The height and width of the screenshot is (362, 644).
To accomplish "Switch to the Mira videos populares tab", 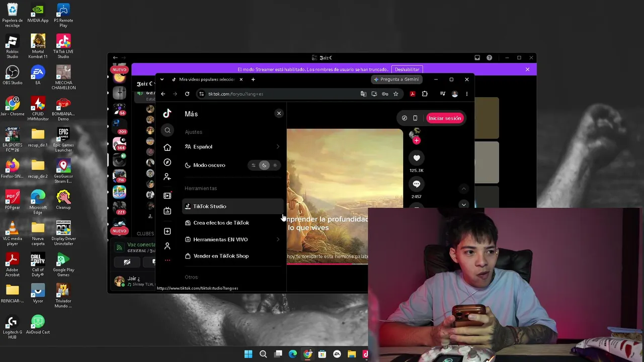I will click(207, 79).
